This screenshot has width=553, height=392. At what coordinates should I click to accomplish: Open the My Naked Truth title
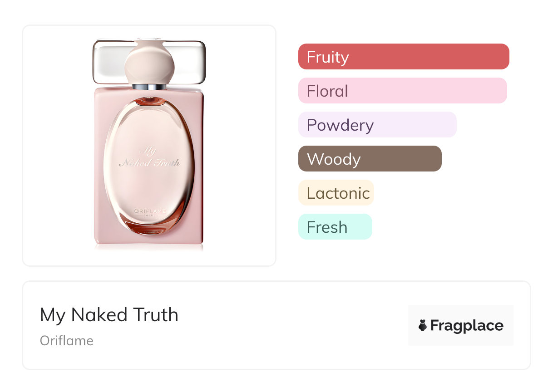tap(109, 315)
